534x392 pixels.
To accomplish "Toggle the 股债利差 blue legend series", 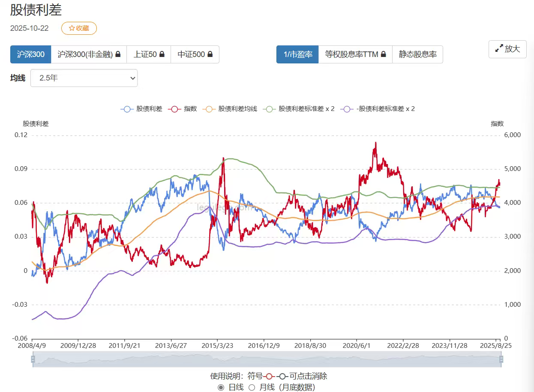I will click(x=141, y=109).
